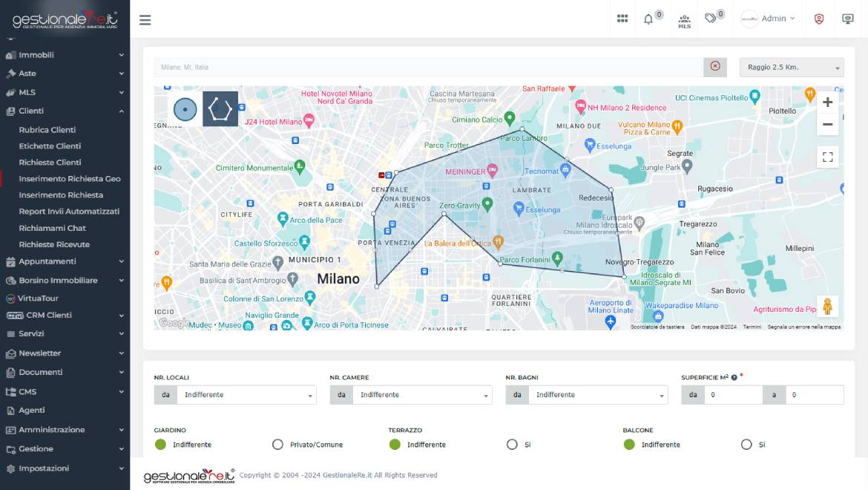Click Castello Sforzesco map marker
This screenshot has width=868, height=490.
tap(304, 242)
